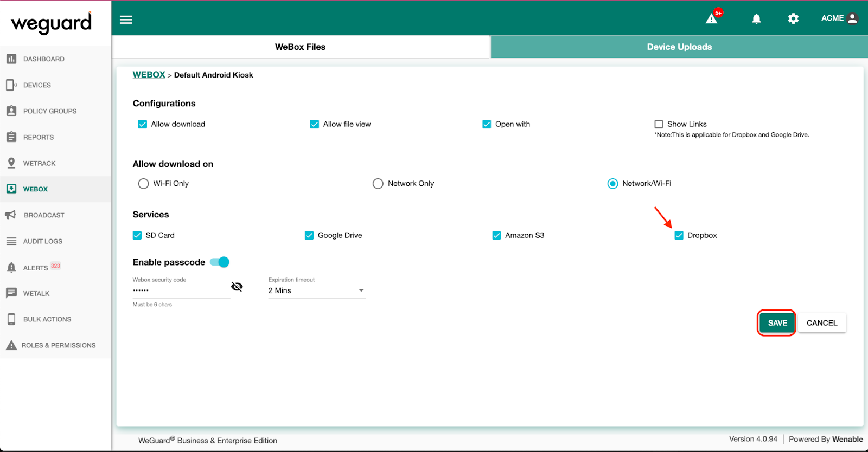Uncheck the Open with checkbox
The height and width of the screenshot is (452, 868).
click(x=487, y=124)
